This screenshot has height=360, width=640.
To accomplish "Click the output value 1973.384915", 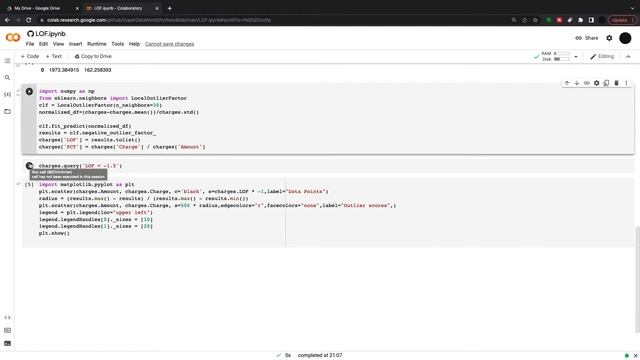I will 64,70.
